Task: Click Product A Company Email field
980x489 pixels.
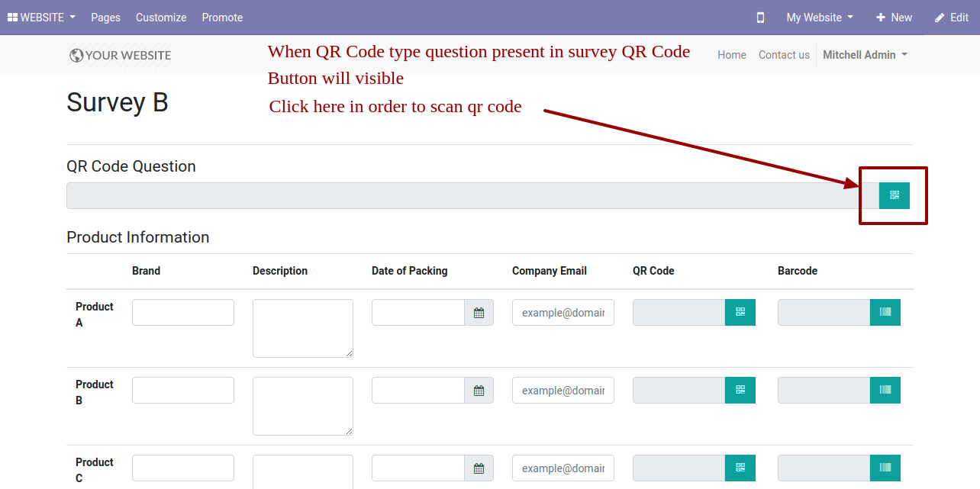Action: pos(563,312)
